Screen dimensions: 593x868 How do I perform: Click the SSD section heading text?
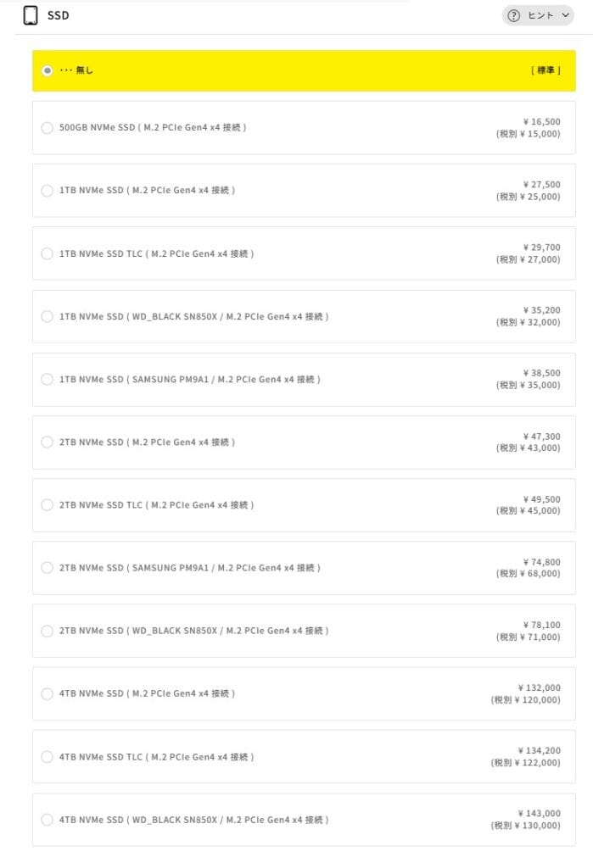click(59, 15)
